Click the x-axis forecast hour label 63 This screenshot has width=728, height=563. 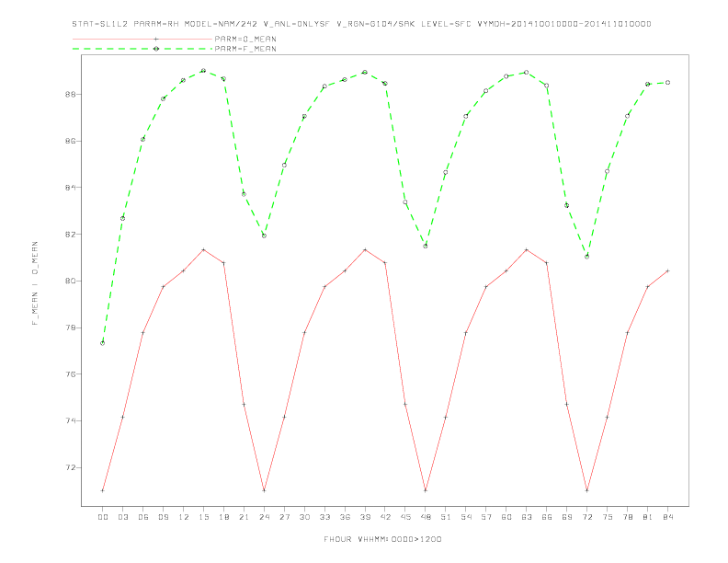pos(527,517)
